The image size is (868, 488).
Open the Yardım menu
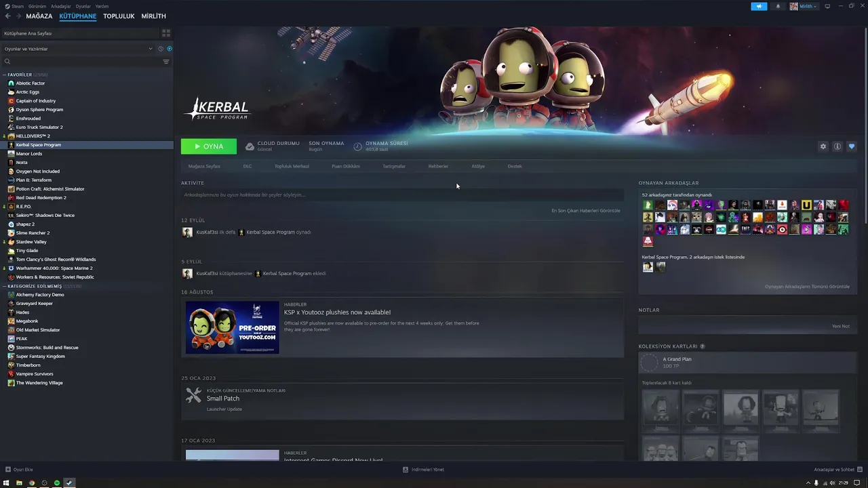click(x=102, y=6)
